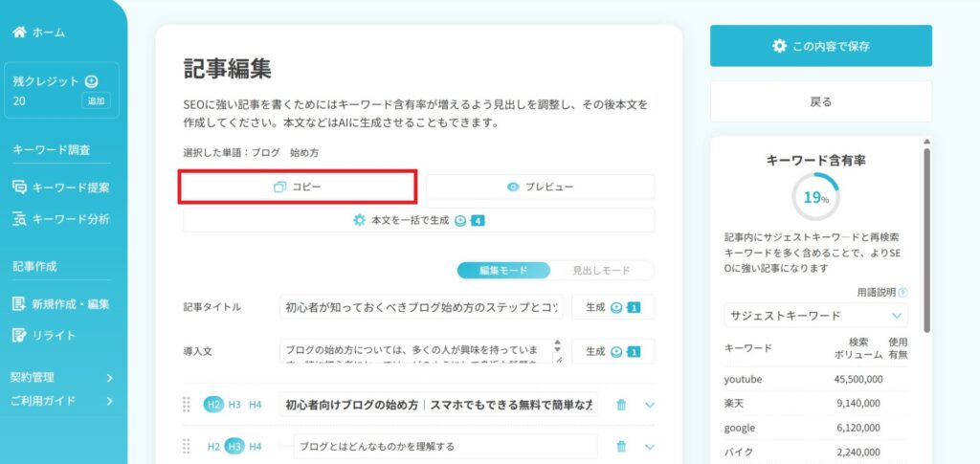Select H2 on the 初心者向けブログ heading row
The width and height of the screenshot is (980, 464).
tap(213, 405)
